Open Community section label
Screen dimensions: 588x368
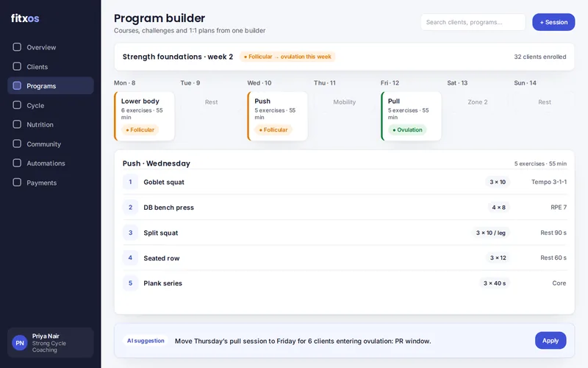click(43, 144)
